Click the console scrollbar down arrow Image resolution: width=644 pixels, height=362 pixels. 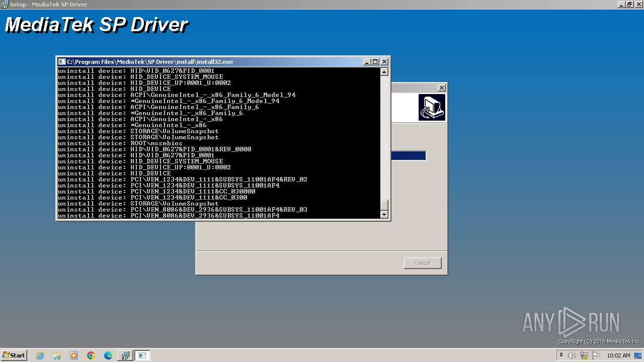pos(384,215)
